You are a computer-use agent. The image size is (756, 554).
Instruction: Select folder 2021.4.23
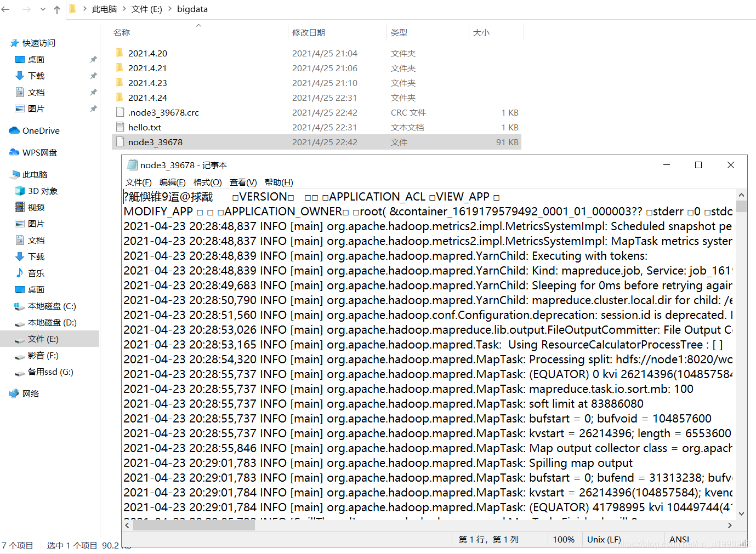click(316, 83)
